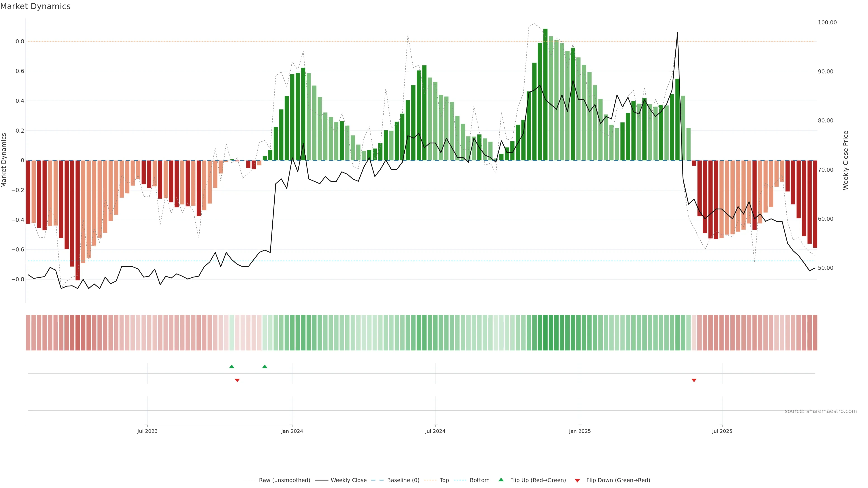Click the red triangle icon in the legend
Screen dimensions: 868x488
577,480
